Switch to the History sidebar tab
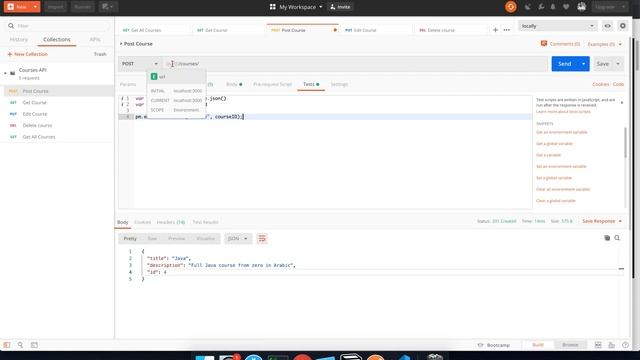 (18, 40)
